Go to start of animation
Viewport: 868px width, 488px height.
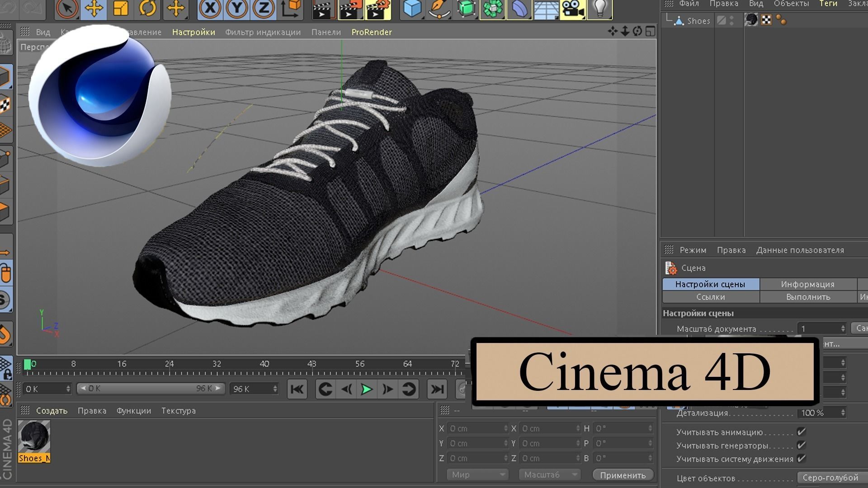point(297,389)
